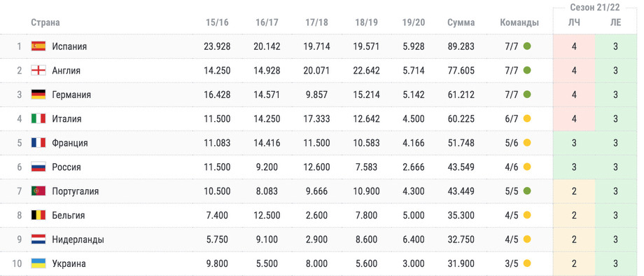This screenshot has height=276, width=644.
Task: Click the green status dot for Испания
Action: (527, 46)
